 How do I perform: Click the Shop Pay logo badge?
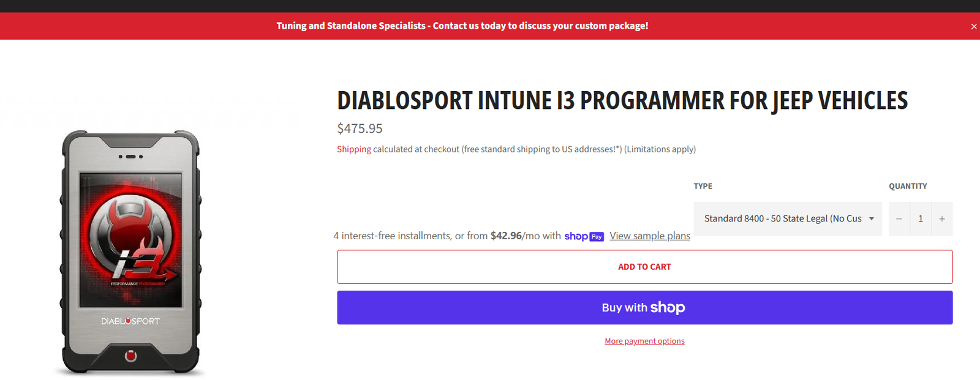pos(584,236)
